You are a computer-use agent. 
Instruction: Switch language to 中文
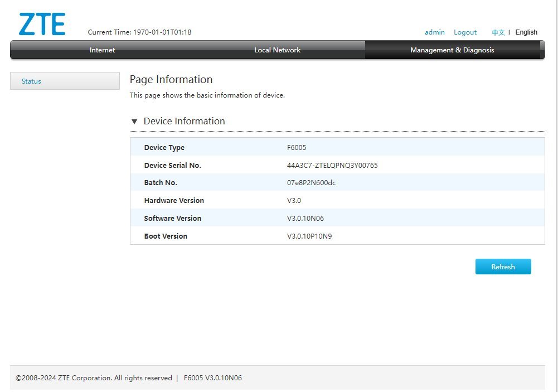pos(498,32)
